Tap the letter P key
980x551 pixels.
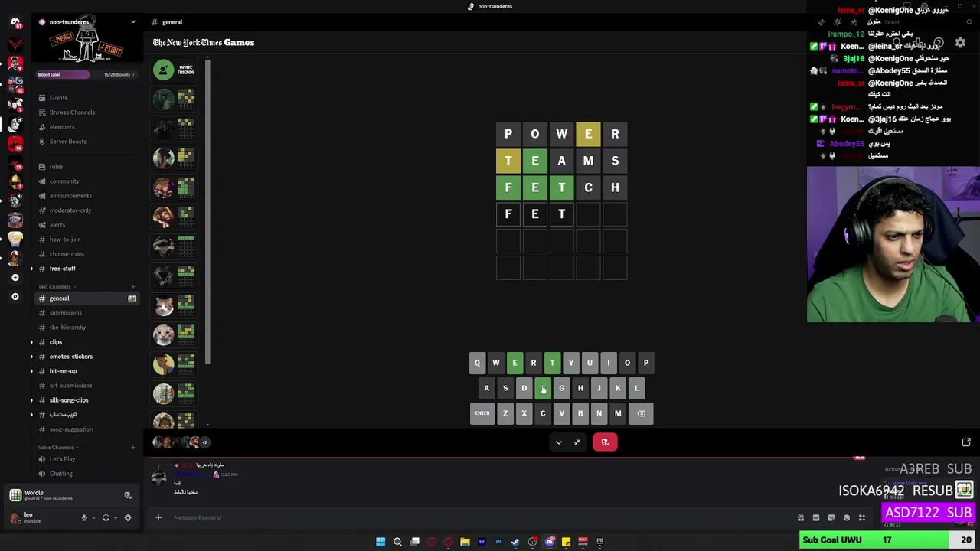coord(646,363)
